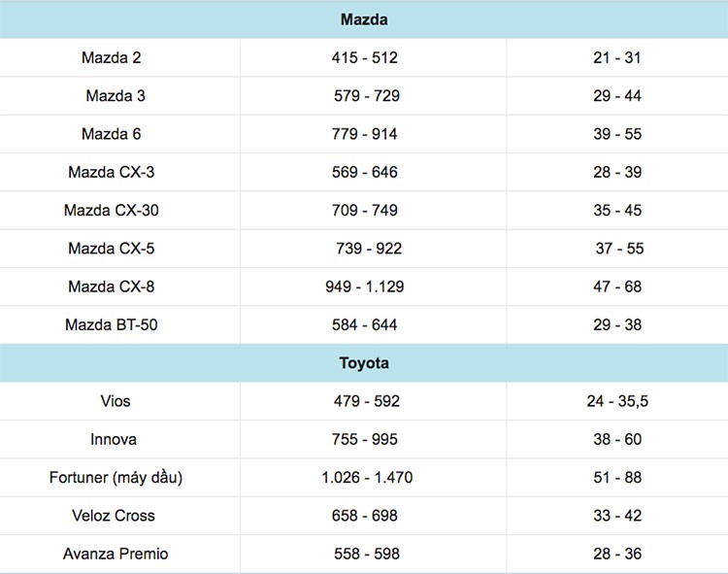Click the Mazda CX-8 model name
The width and height of the screenshot is (728, 574).
pos(112,287)
